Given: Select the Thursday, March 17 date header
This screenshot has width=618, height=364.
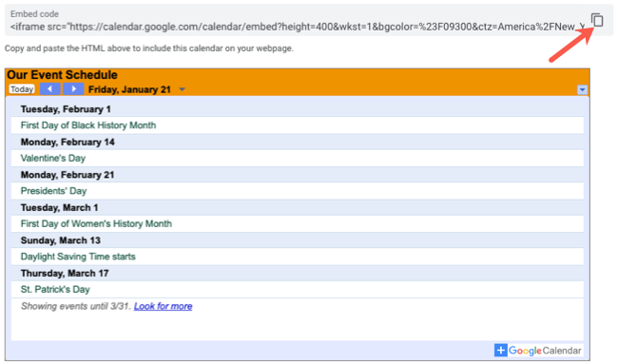Looking at the screenshot, I should (x=65, y=273).
